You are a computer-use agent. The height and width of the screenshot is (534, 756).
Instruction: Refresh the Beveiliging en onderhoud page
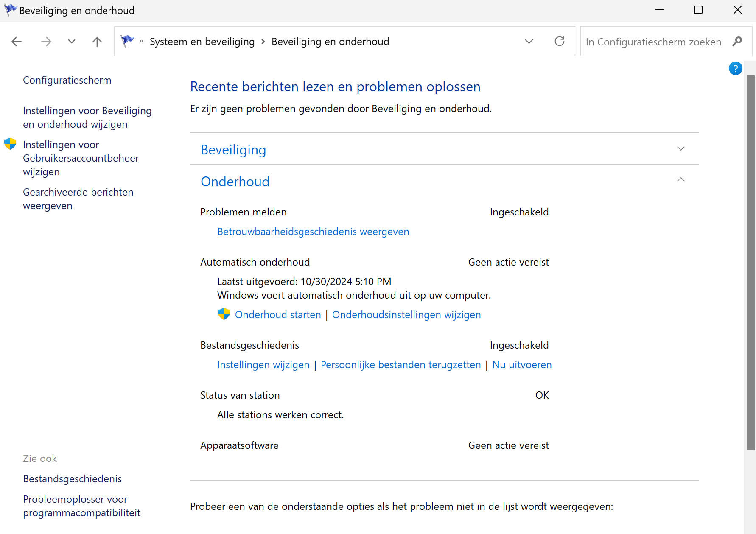pyautogui.click(x=560, y=41)
